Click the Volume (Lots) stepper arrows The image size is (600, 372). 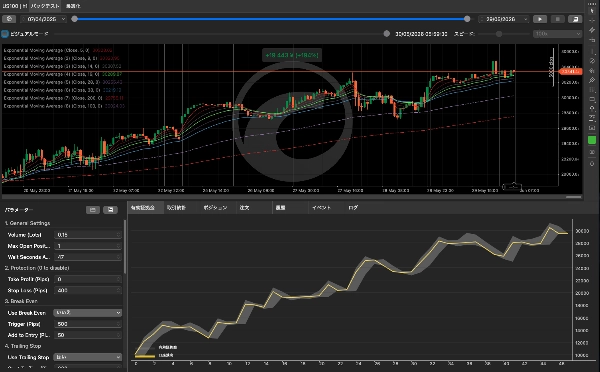pos(119,235)
